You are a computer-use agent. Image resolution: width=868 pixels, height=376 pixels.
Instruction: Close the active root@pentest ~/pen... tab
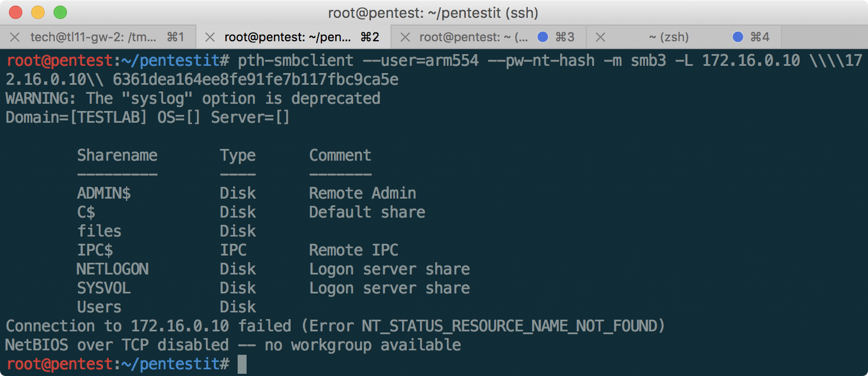(210, 37)
